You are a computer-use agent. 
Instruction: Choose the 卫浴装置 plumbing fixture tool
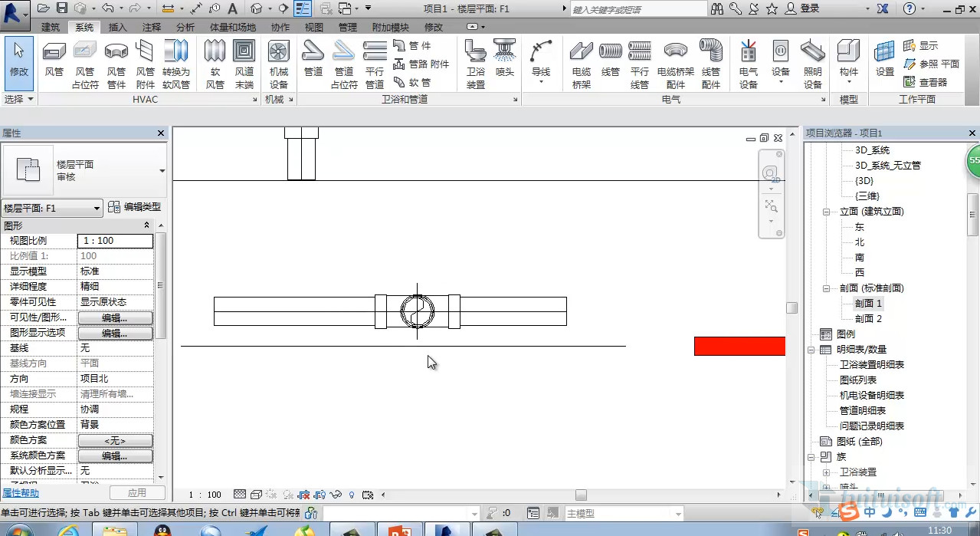(x=476, y=64)
